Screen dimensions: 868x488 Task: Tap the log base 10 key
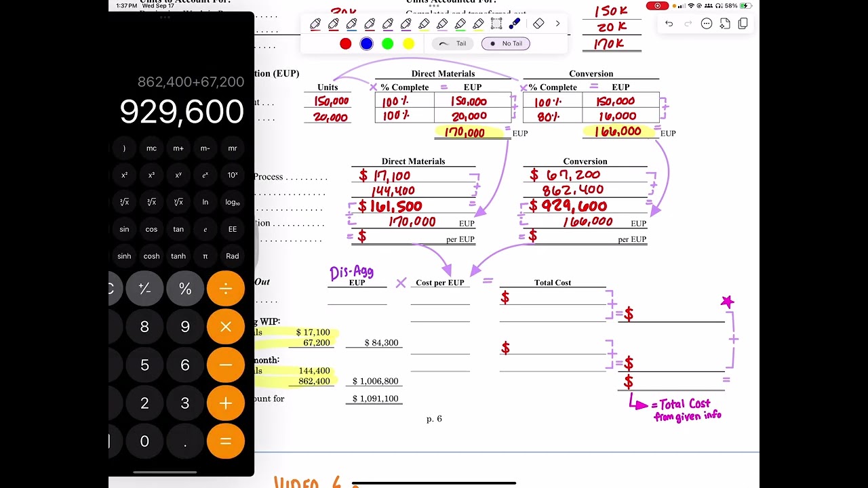pos(233,202)
